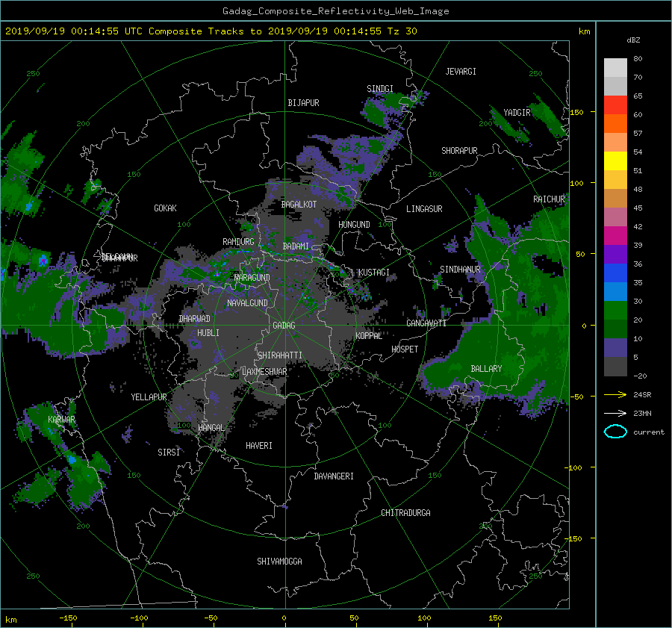The image size is (672, 628).
Task: Click the BAGALKOT city label
Action: coord(299,205)
